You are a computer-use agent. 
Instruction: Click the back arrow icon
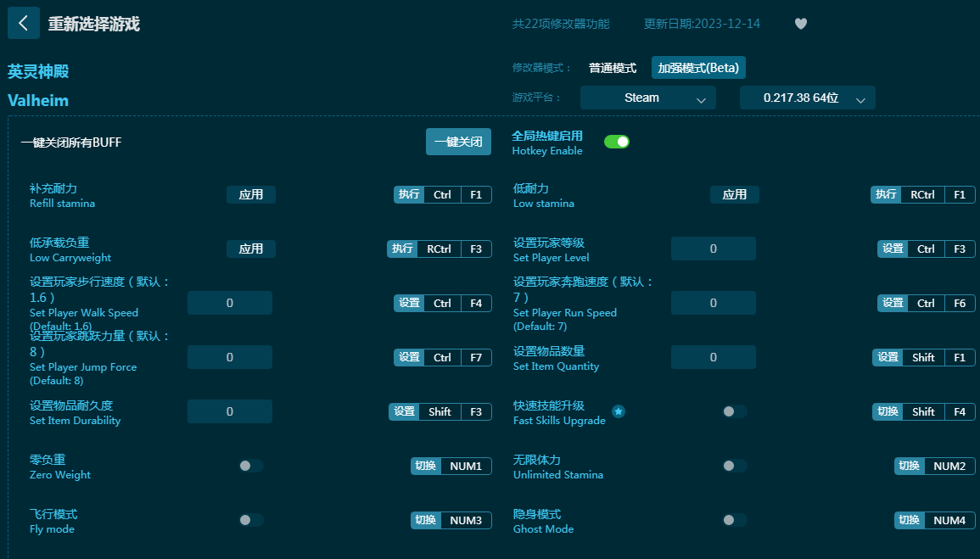pyautogui.click(x=24, y=23)
